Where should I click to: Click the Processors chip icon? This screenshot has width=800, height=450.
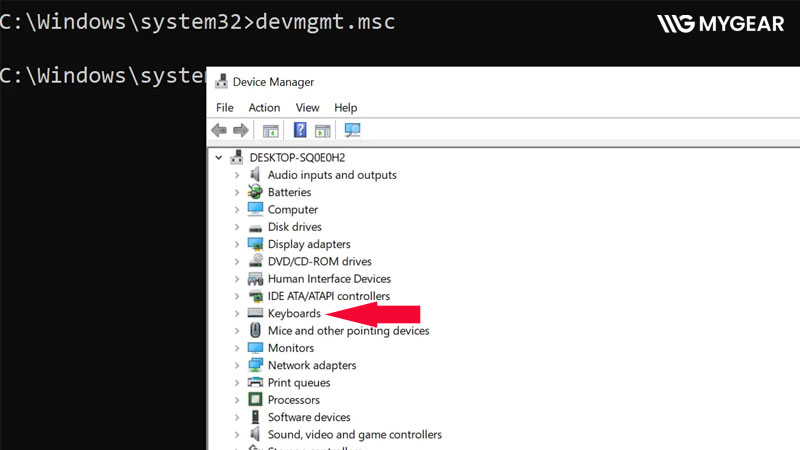tap(255, 399)
